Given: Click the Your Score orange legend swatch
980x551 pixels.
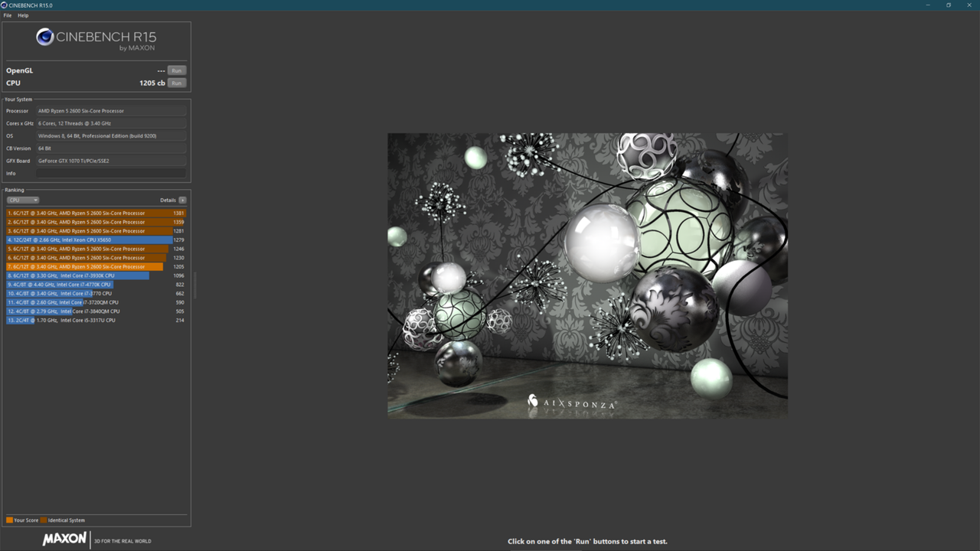Looking at the screenshot, I should 9,520.
